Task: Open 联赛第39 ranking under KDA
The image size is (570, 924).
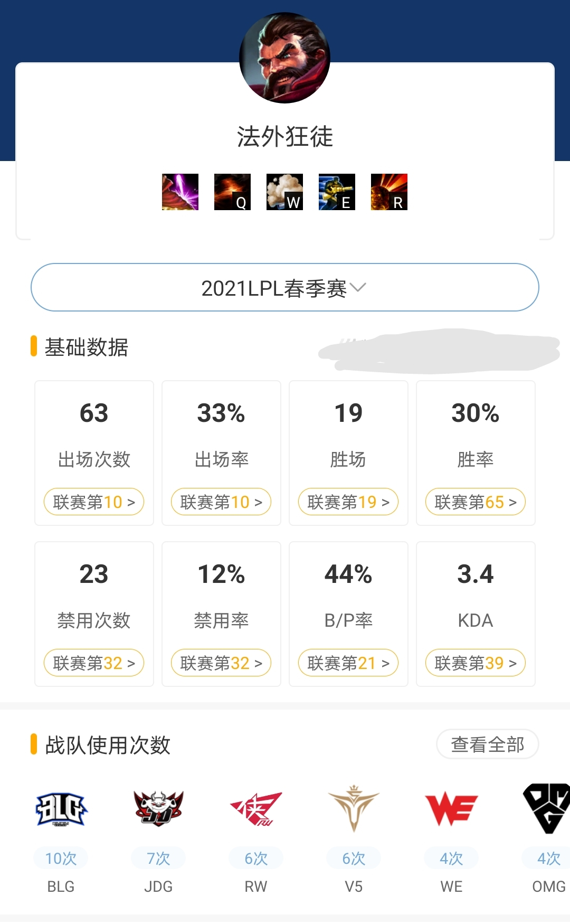Action: pyautogui.click(x=475, y=663)
